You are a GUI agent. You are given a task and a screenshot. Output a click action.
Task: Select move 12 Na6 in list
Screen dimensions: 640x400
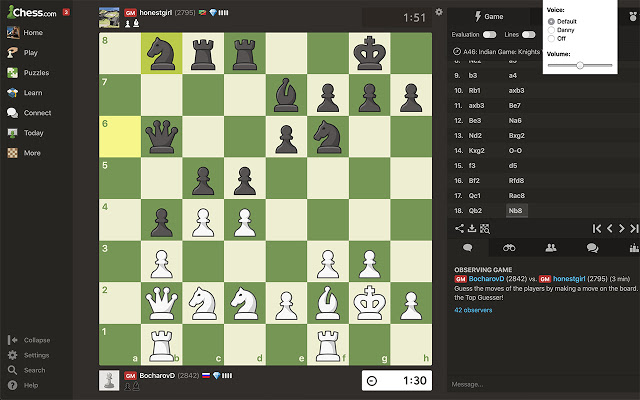[515, 120]
